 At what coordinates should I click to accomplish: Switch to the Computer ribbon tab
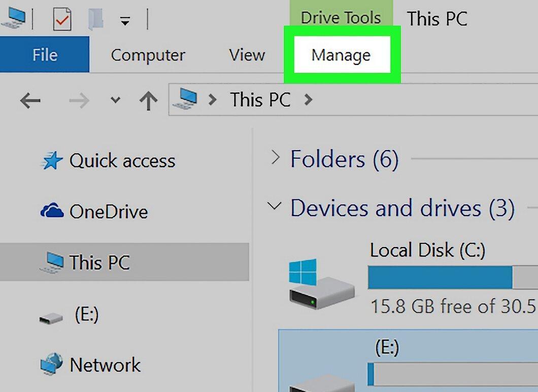(148, 55)
